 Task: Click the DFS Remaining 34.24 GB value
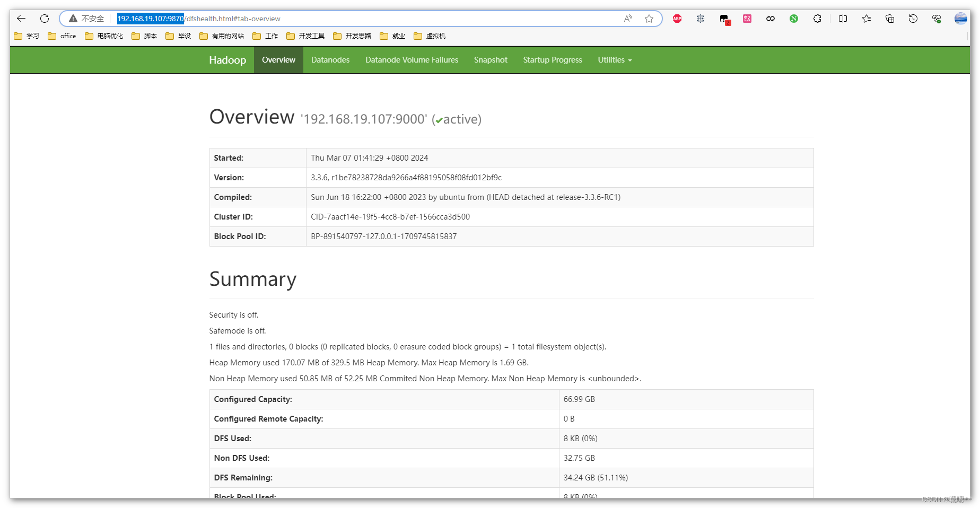coord(596,478)
